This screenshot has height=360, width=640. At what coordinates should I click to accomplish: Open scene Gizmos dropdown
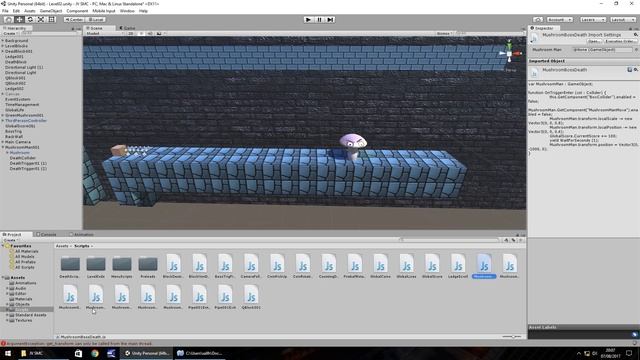(x=445, y=33)
